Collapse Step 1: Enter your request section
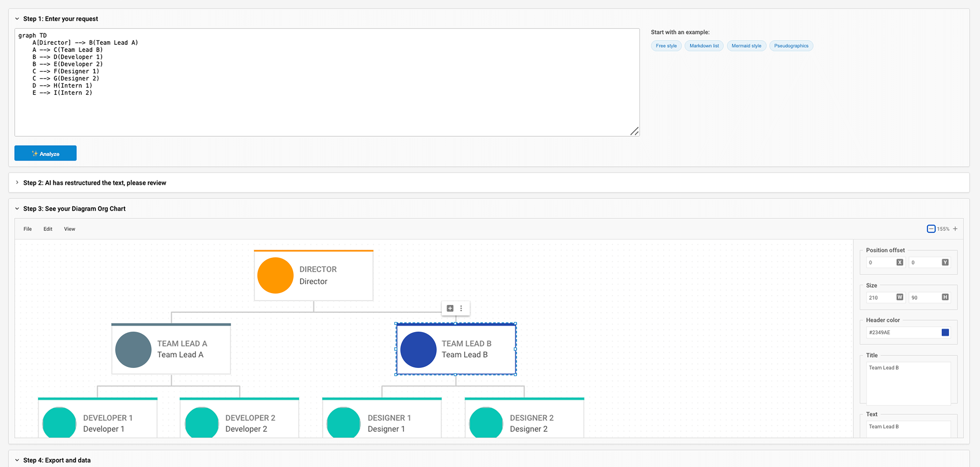980x467 pixels. tap(17, 19)
